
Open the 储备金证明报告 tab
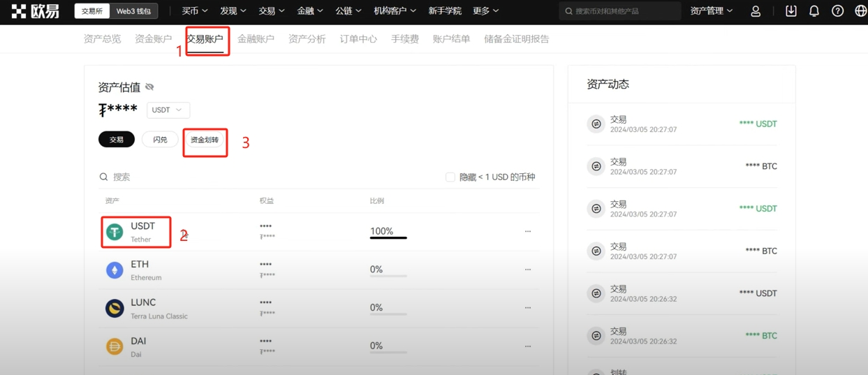point(517,39)
